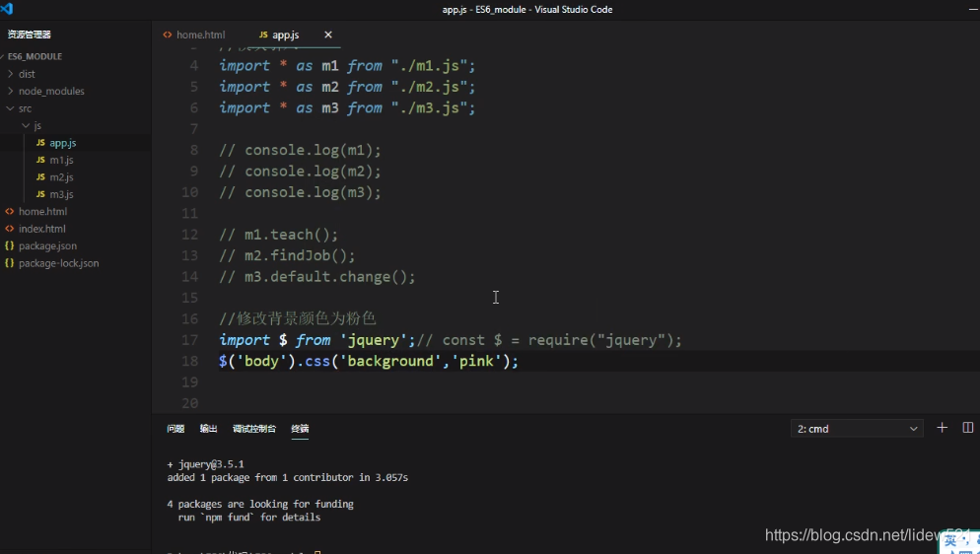Split the terminal with split icon
Viewport: 980px width, 554px height.
968,428
